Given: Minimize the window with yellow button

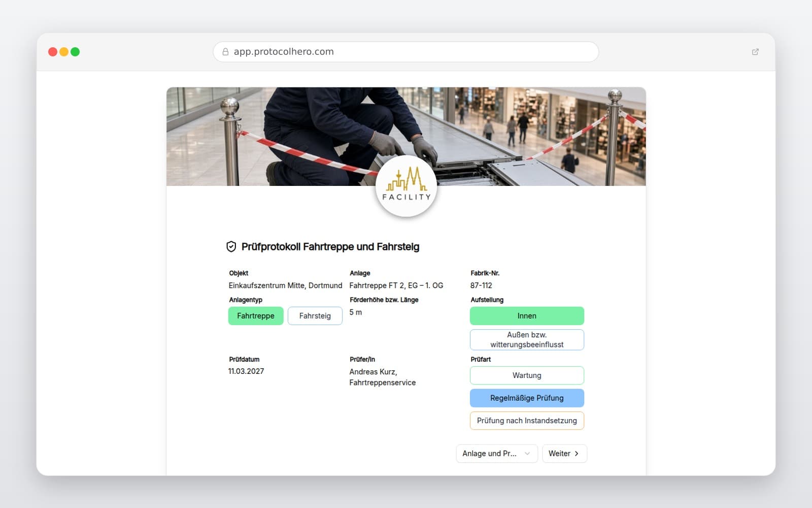Looking at the screenshot, I should (x=64, y=52).
